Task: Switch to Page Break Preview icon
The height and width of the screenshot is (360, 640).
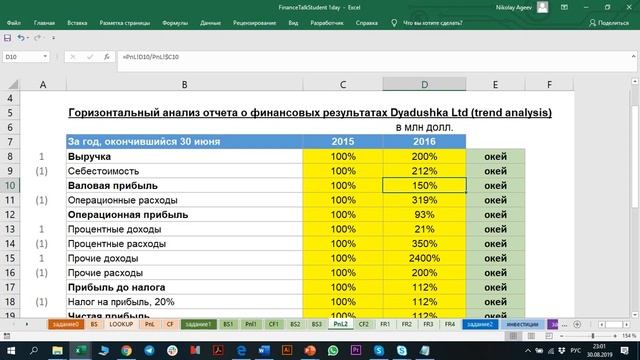Action: point(549,336)
